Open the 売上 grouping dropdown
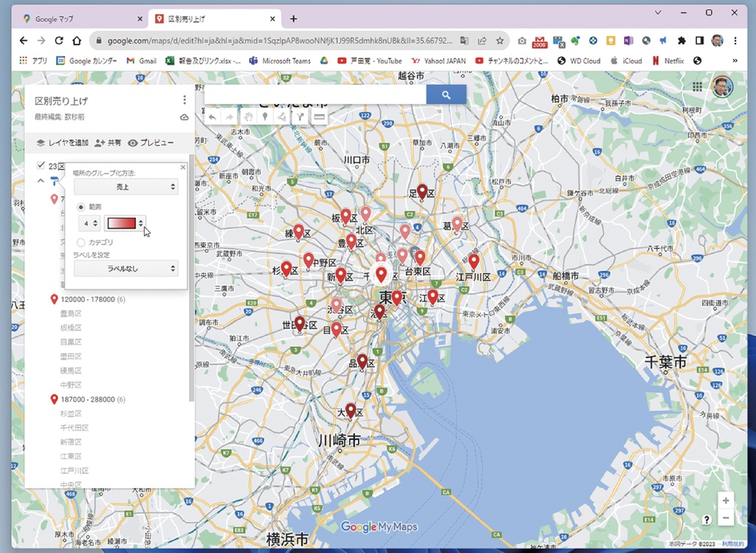The width and height of the screenshot is (756, 553). [126, 187]
